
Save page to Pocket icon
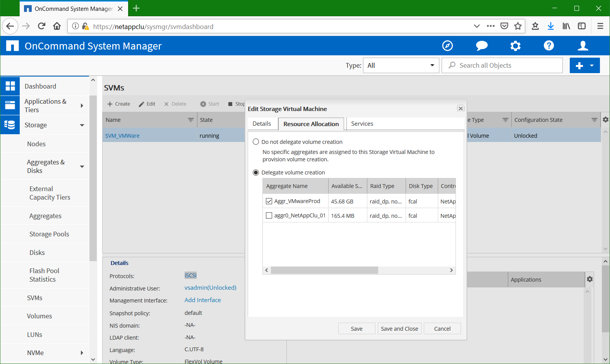pos(504,26)
